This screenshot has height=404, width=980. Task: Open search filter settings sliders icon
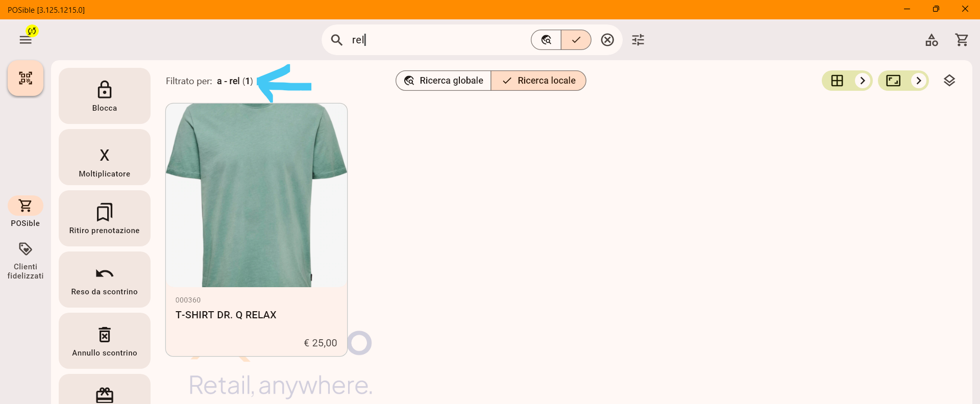638,40
